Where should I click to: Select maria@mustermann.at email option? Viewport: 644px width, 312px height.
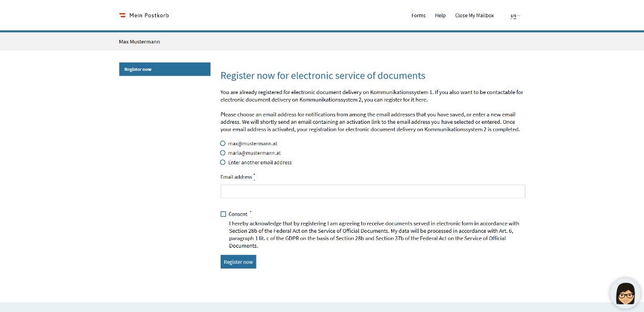click(222, 153)
